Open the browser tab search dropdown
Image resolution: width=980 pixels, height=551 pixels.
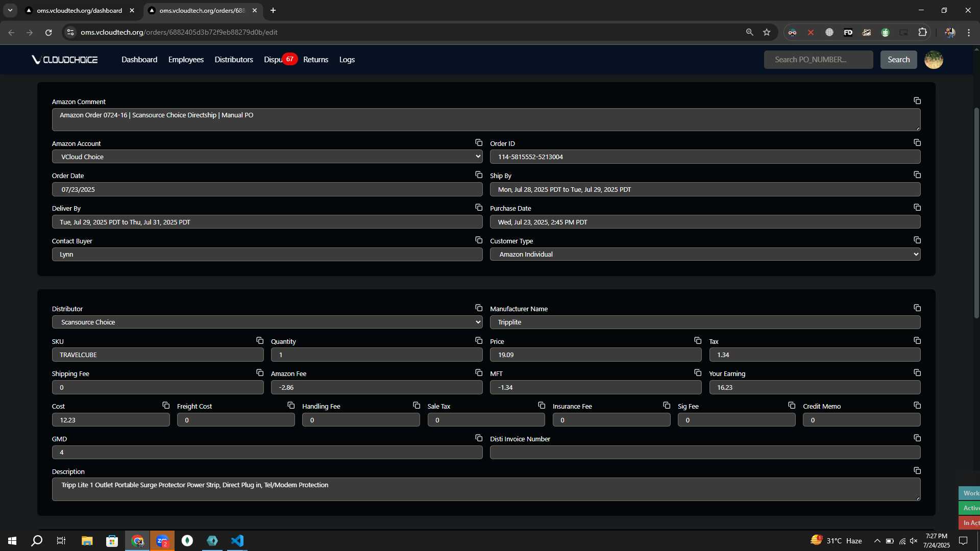pos(10,10)
